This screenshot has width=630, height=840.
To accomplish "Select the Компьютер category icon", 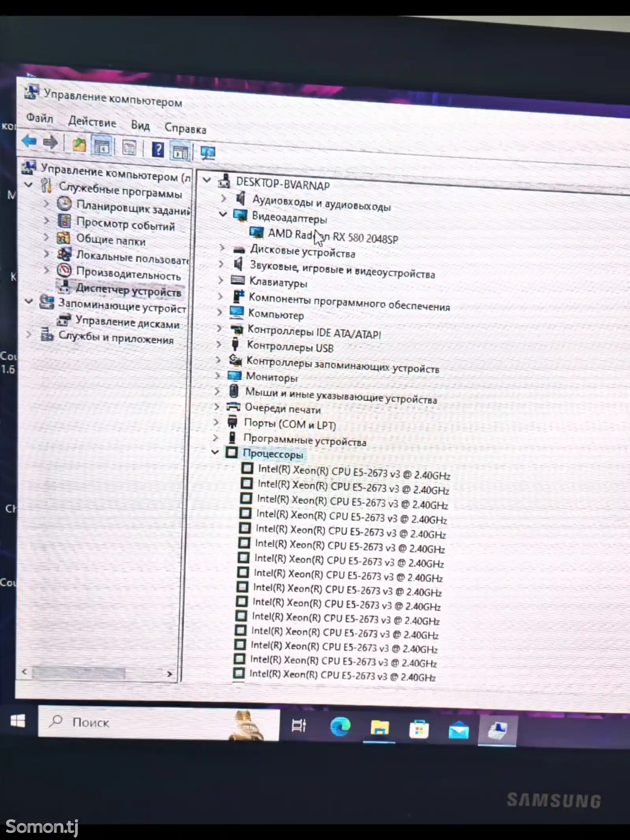I will pyautogui.click(x=237, y=312).
